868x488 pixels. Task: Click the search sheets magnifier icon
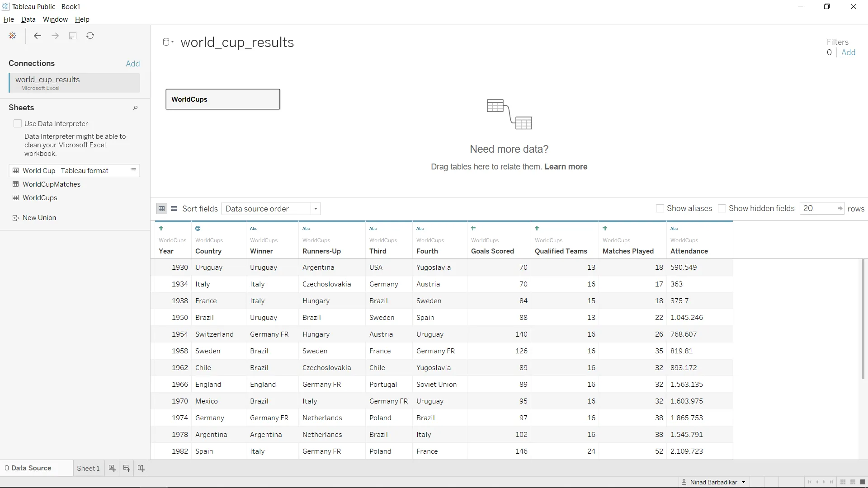click(x=135, y=108)
